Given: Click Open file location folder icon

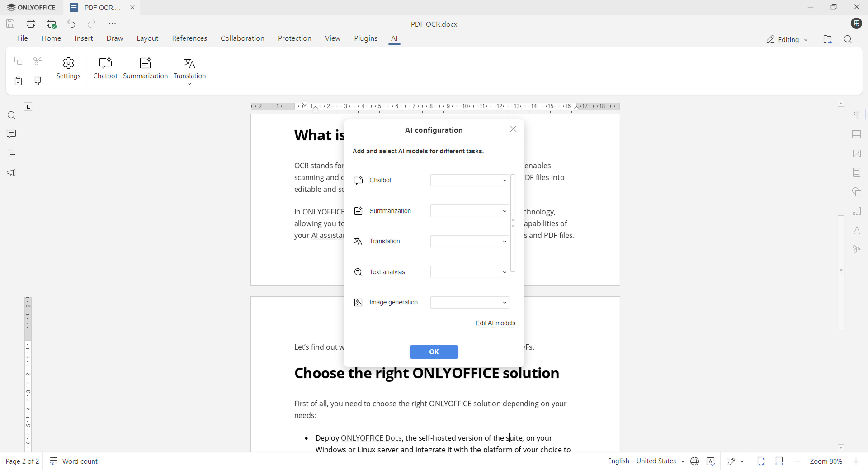Looking at the screenshot, I should 828,40.
